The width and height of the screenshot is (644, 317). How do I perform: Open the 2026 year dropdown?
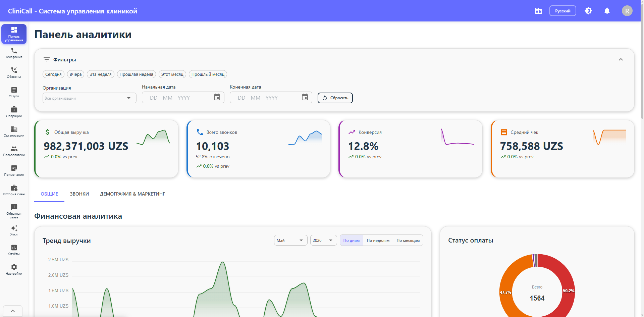coord(324,240)
